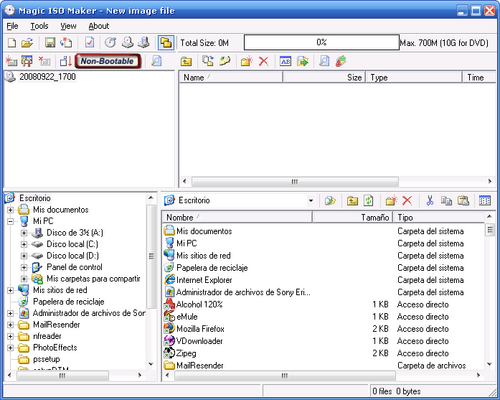Click the burn CD/DVD disc icon
The height and width of the screenshot is (400, 500).
tap(110, 43)
